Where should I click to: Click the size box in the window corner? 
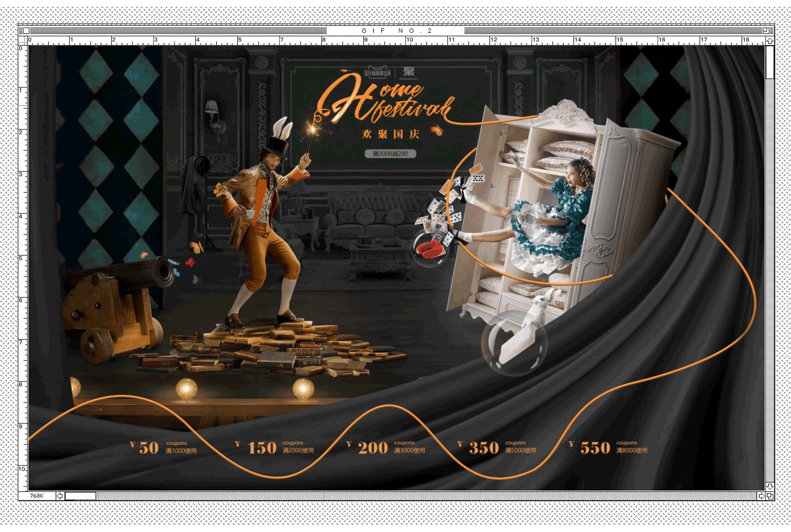tap(769, 496)
